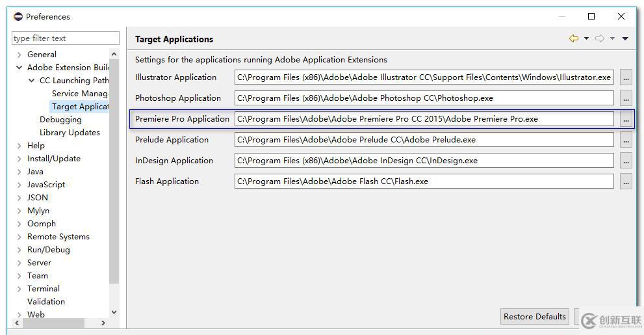Viewport: 644px width, 335px height.
Task: Select Validation in the preferences tree
Action: tap(46, 302)
